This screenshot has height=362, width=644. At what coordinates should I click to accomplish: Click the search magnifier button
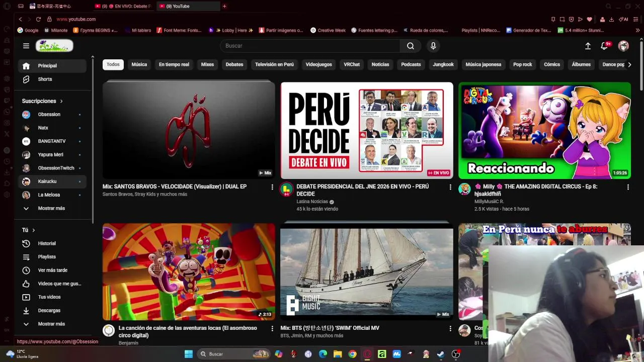tap(411, 46)
